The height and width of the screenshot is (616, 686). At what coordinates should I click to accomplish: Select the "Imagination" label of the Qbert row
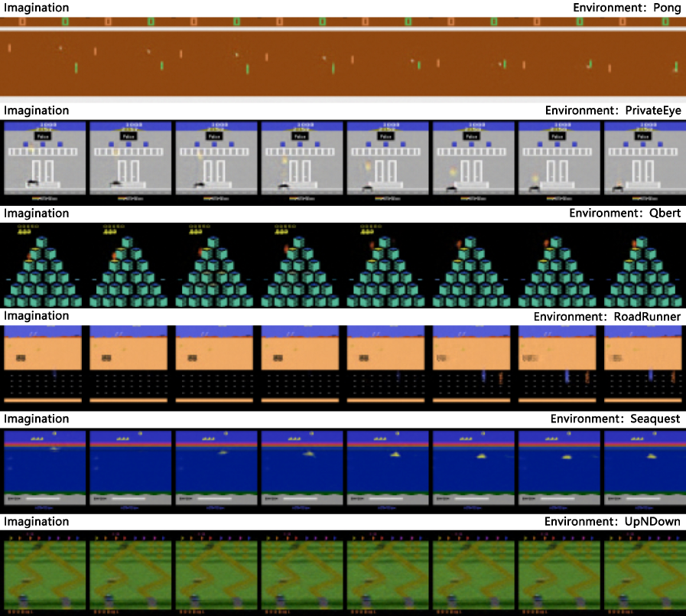tap(36, 213)
